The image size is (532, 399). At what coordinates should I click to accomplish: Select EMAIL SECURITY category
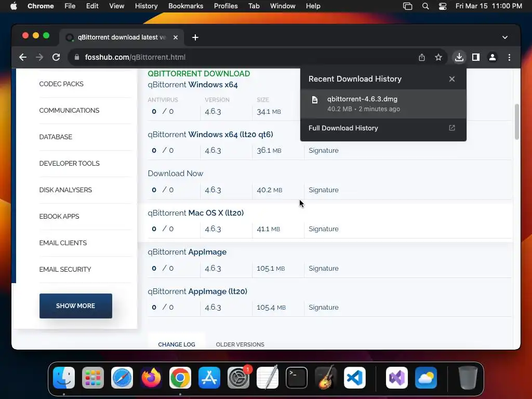coord(65,270)
